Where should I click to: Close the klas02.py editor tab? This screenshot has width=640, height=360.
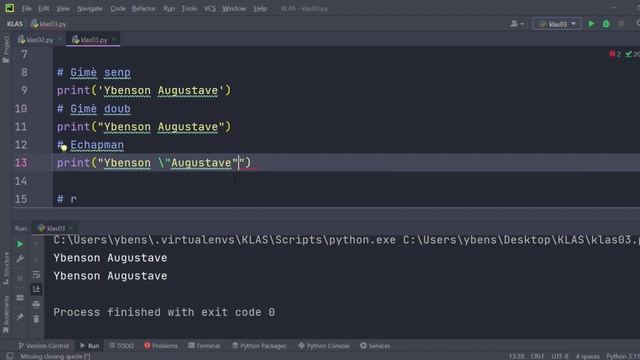(60, 39)
